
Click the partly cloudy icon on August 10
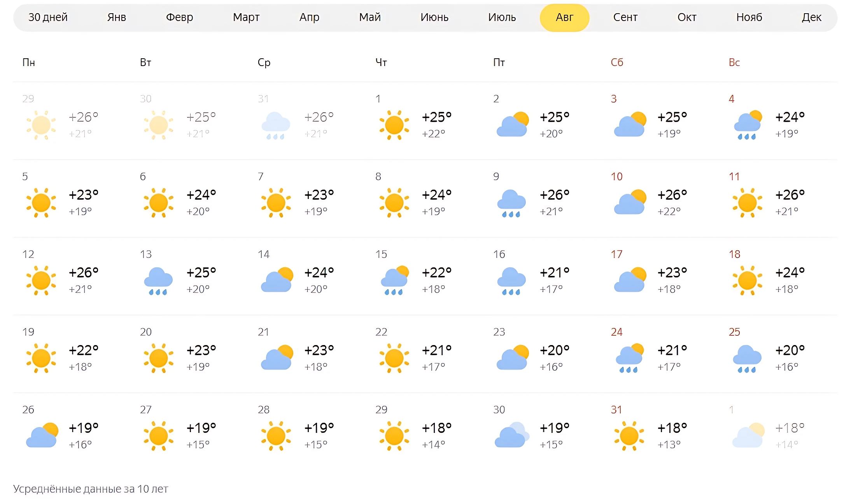point(630,202)
